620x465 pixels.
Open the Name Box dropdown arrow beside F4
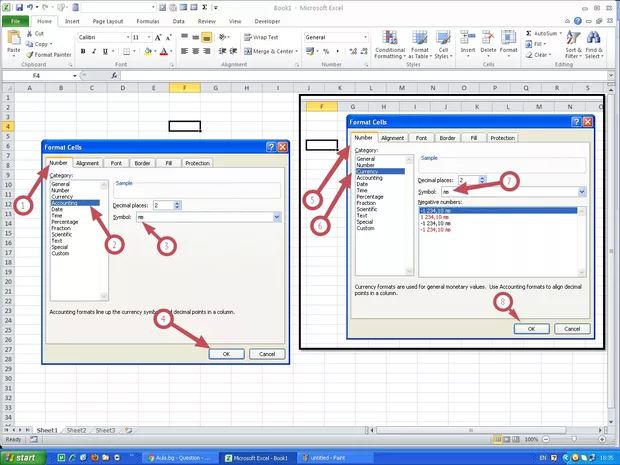click(74, 76)
